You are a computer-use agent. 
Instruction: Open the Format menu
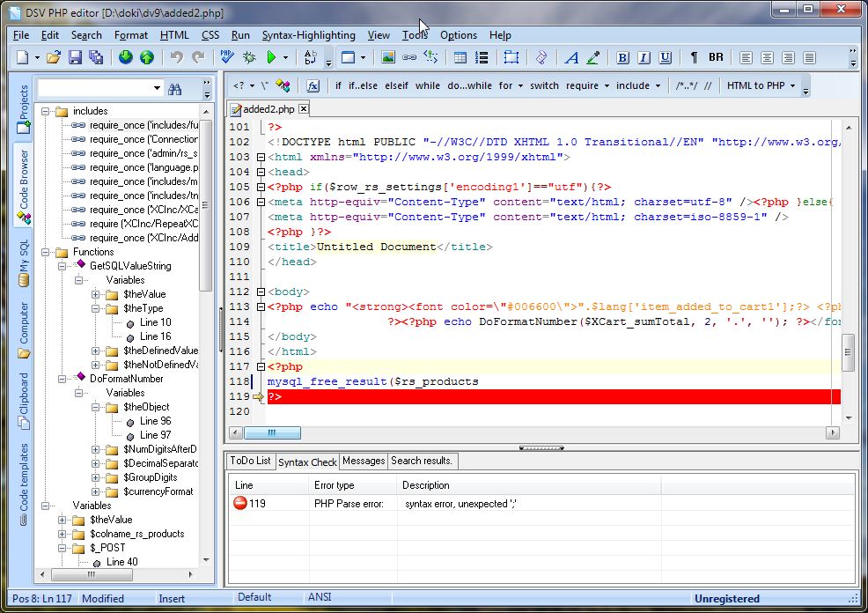[130, 35]
